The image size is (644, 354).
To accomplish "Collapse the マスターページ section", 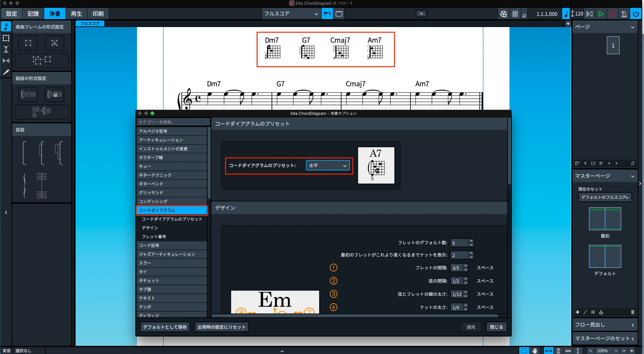I will (x=632, y=176).
